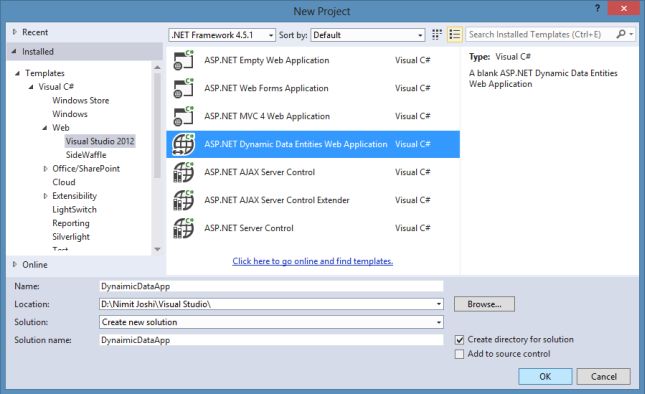Click the ASP.NET Empty Web Application template icon
The image size is (645, 394).
[183, 60]
